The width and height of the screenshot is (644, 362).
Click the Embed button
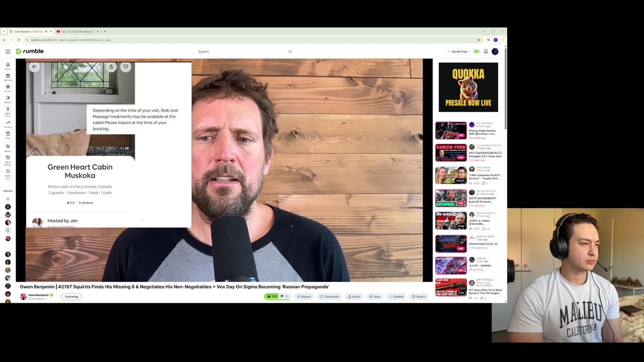coord(396,297)
